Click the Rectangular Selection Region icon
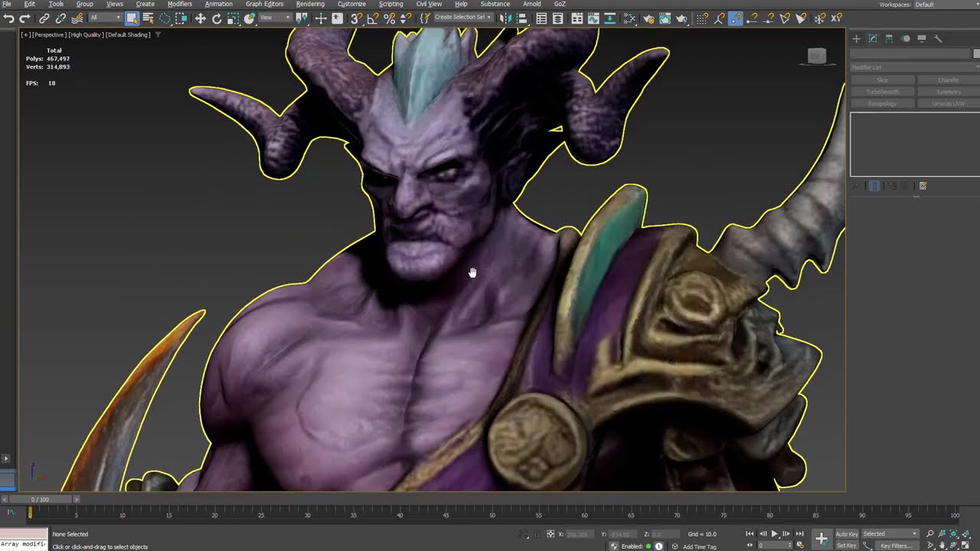The height and width of the screenshot is (551, 980). pyautogui.click(x=165, y=18)
